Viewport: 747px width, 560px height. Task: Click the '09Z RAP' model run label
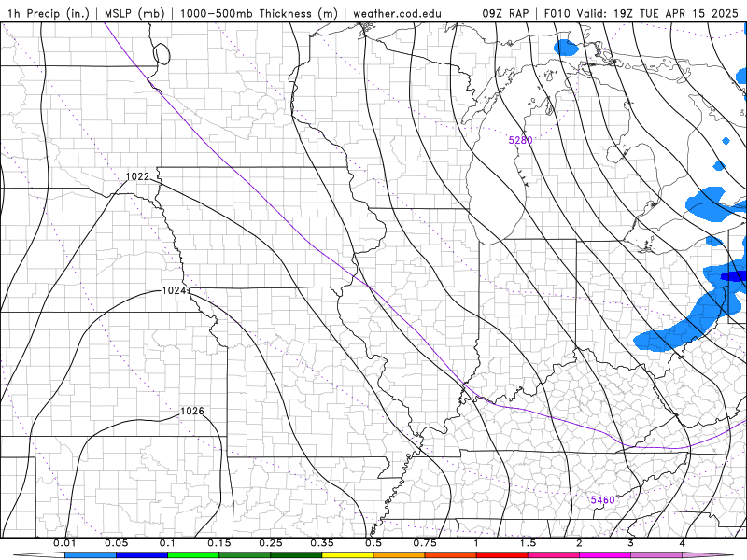505,13
